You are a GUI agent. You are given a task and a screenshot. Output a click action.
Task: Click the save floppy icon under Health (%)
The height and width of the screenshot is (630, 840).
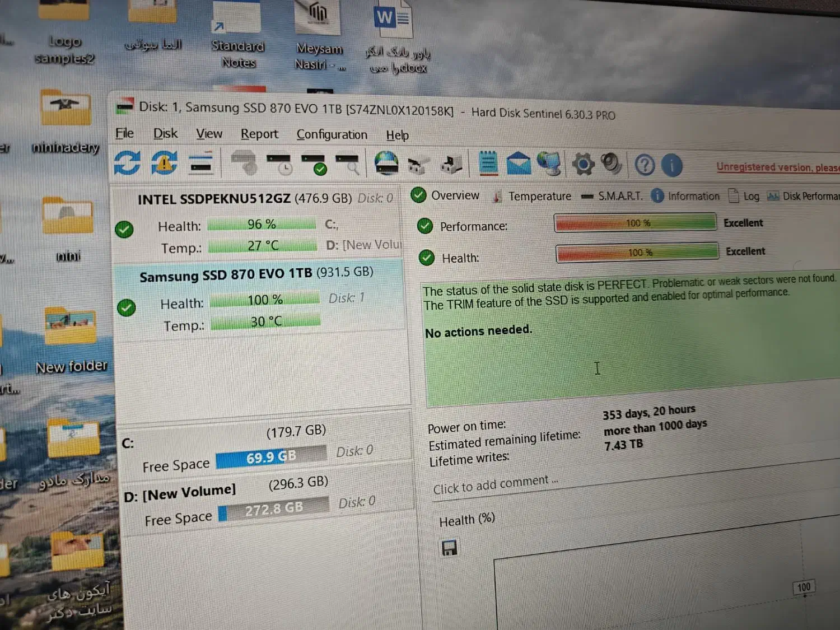click(449, 548)
